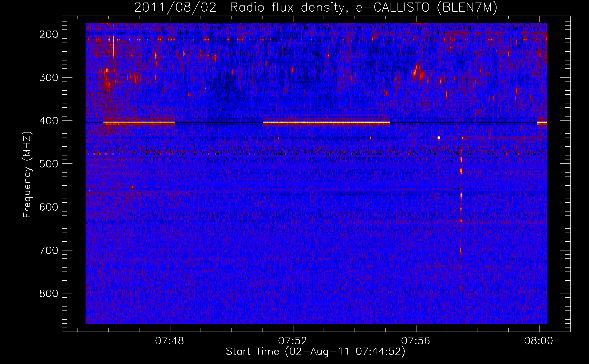Click the 08:00 time tick label
The width and height of the screenshot is (589, 364).
pyautogui.click(x=539, y=341)
